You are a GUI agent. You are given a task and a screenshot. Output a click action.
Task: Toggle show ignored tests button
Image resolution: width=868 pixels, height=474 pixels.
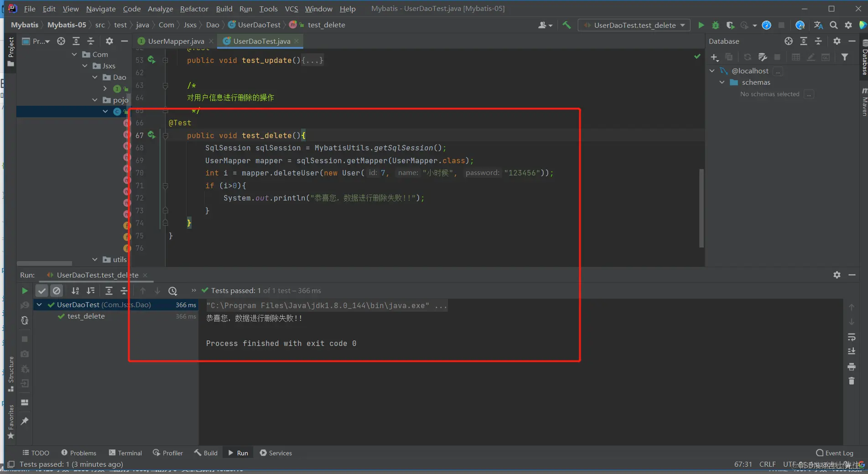tap(57, 291)
